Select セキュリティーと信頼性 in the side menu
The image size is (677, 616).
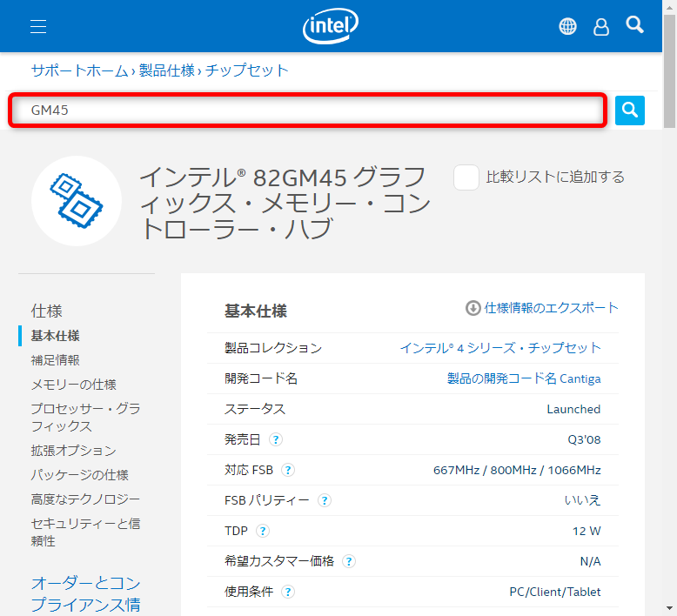coord(85,532)
